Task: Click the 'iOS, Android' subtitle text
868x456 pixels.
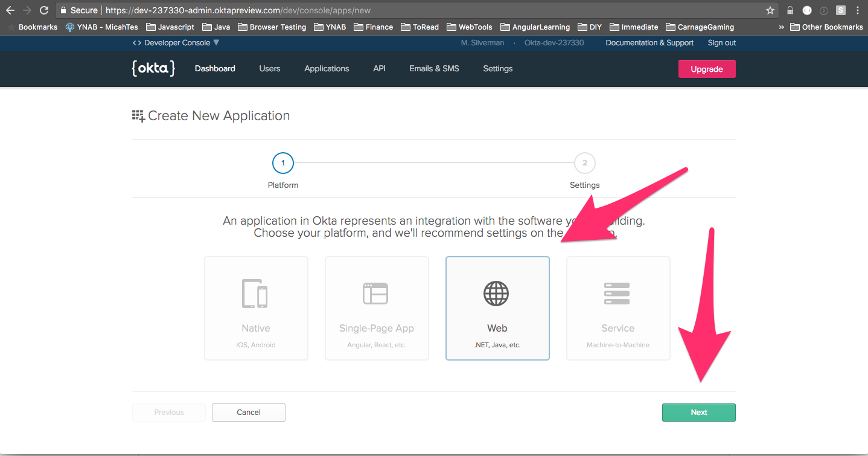Action: 256,345
